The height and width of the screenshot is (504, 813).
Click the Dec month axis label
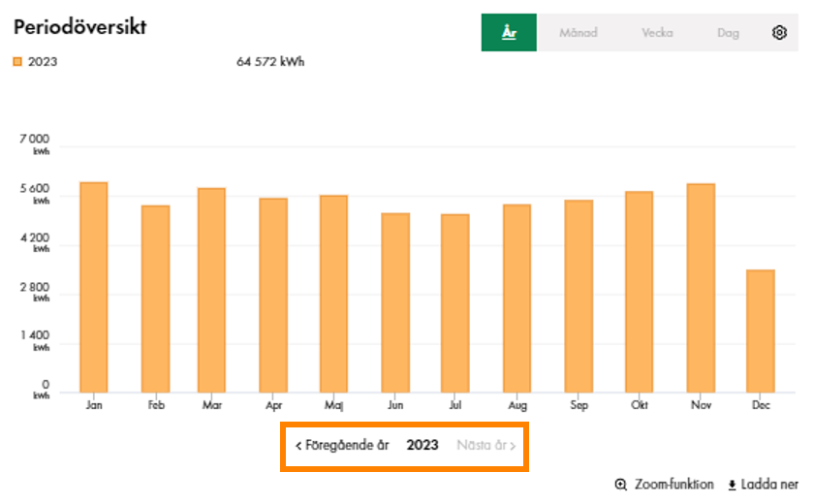(x=761, y=405)
